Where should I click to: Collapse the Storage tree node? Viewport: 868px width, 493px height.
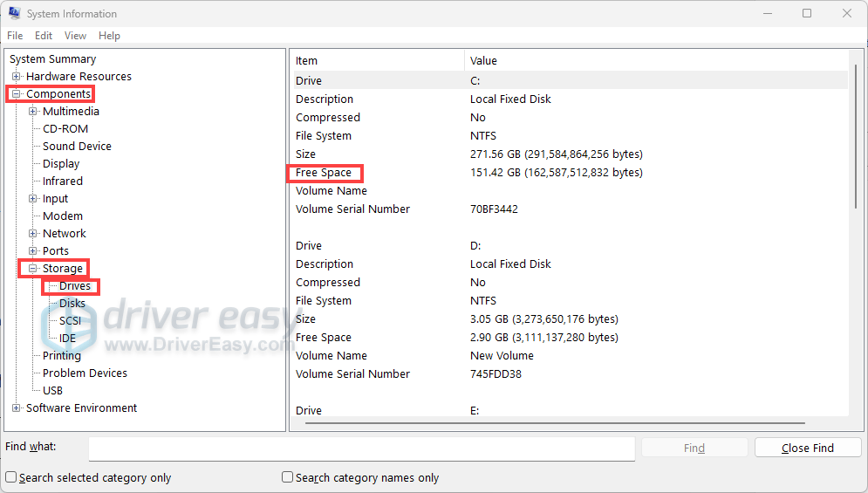33,269
